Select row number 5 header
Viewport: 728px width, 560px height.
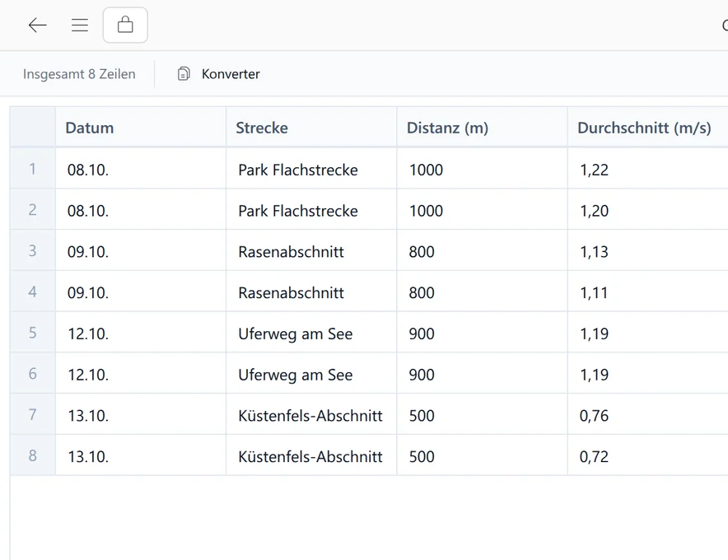[x=32, y=333]
